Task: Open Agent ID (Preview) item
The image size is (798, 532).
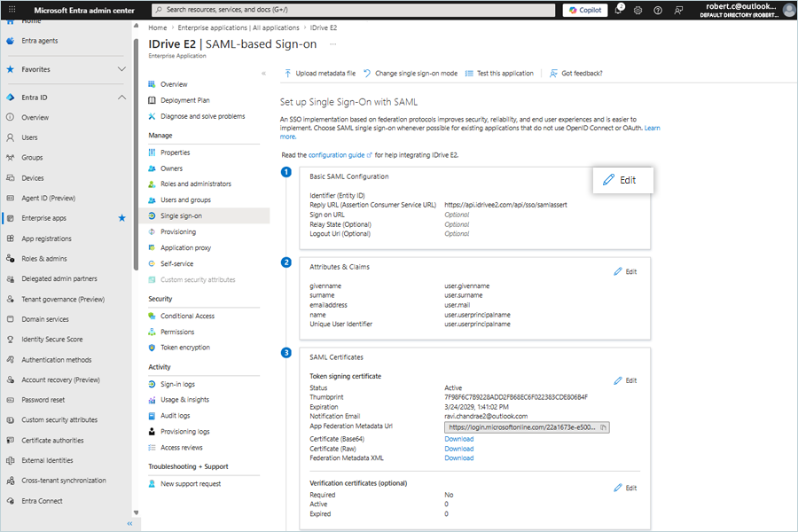Action: tap(49, 198)
